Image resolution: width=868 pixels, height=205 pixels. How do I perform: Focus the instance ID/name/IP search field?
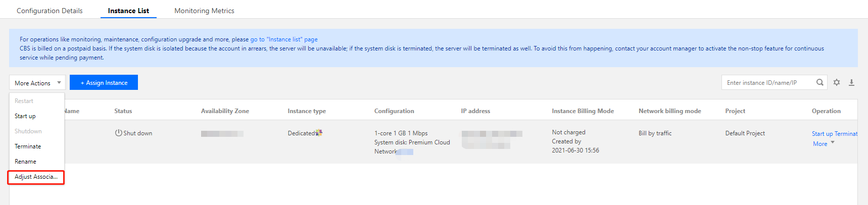click(x=768, y=82)
